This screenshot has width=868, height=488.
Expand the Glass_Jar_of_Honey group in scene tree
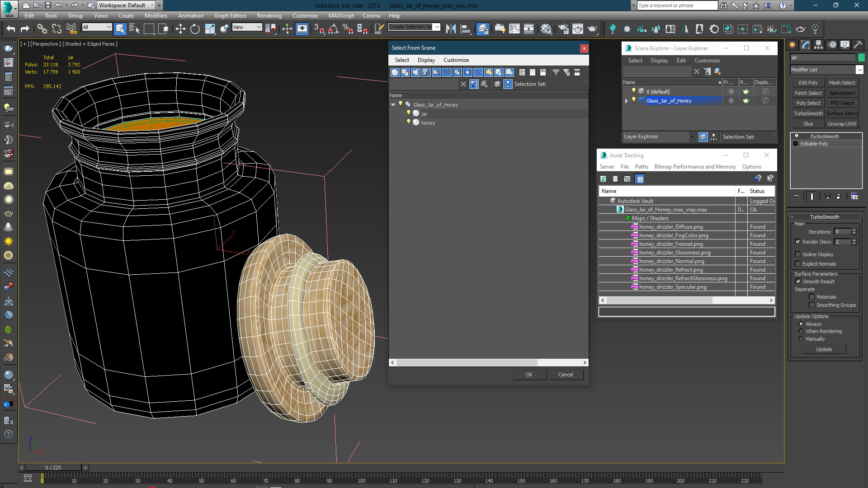(393, 104)
